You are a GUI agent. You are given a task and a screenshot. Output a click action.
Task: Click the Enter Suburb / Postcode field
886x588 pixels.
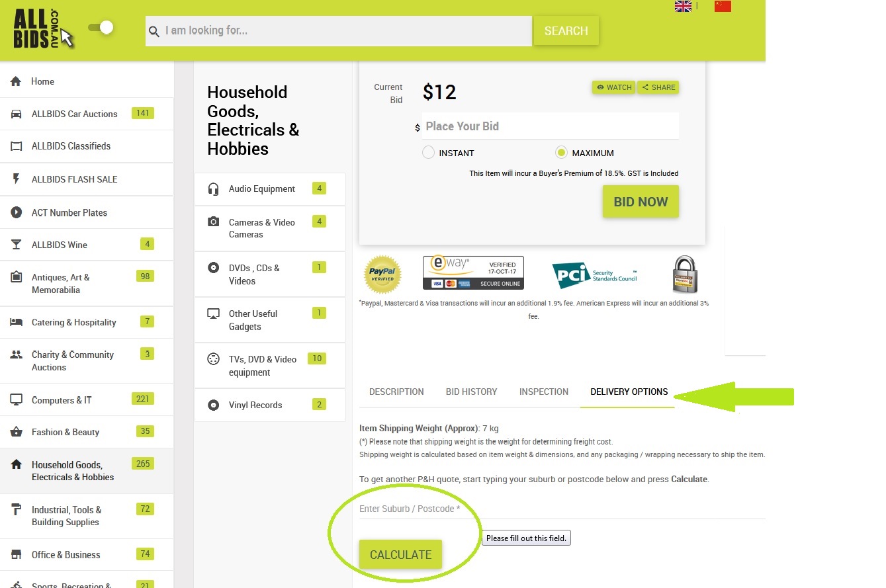point(562,509)
